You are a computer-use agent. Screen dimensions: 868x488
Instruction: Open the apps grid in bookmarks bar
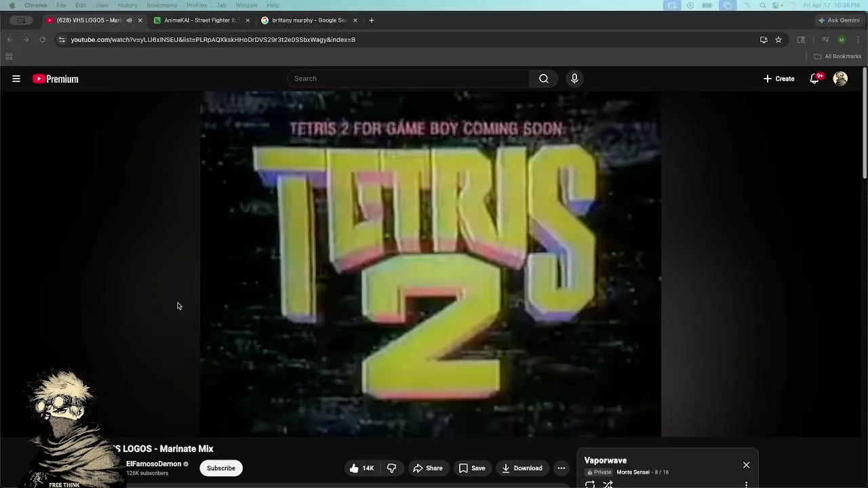click(9, 56)
